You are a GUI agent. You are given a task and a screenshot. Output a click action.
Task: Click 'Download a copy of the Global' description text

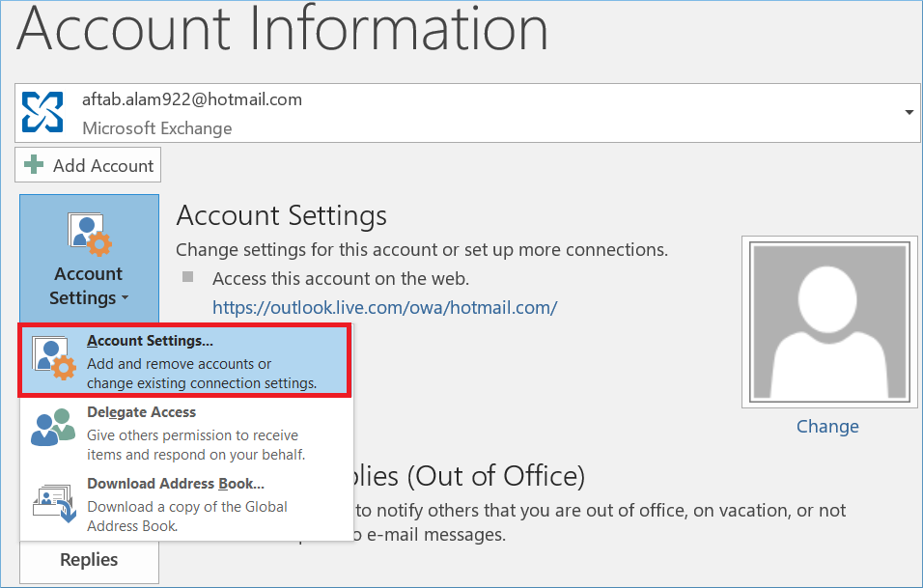pos(187,507)
